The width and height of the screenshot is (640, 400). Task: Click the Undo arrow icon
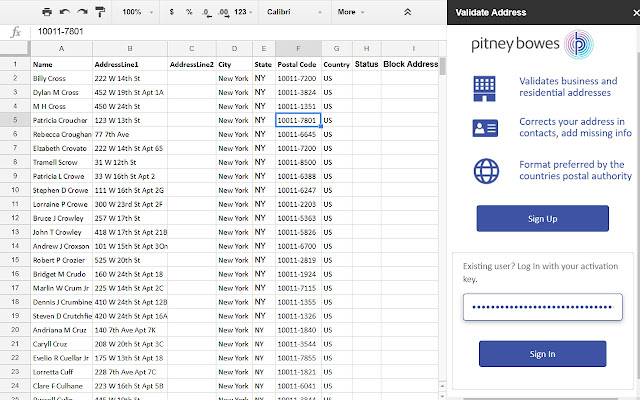click(x=64, y=12)
